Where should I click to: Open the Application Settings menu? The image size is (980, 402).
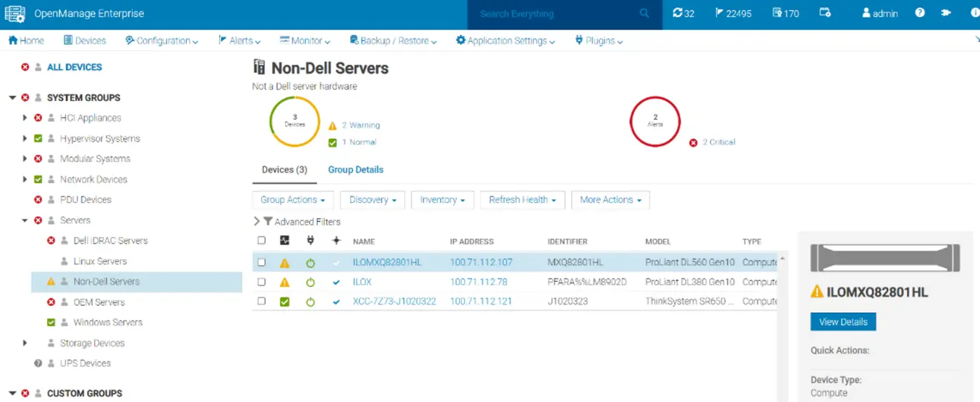tap(505, 41)
